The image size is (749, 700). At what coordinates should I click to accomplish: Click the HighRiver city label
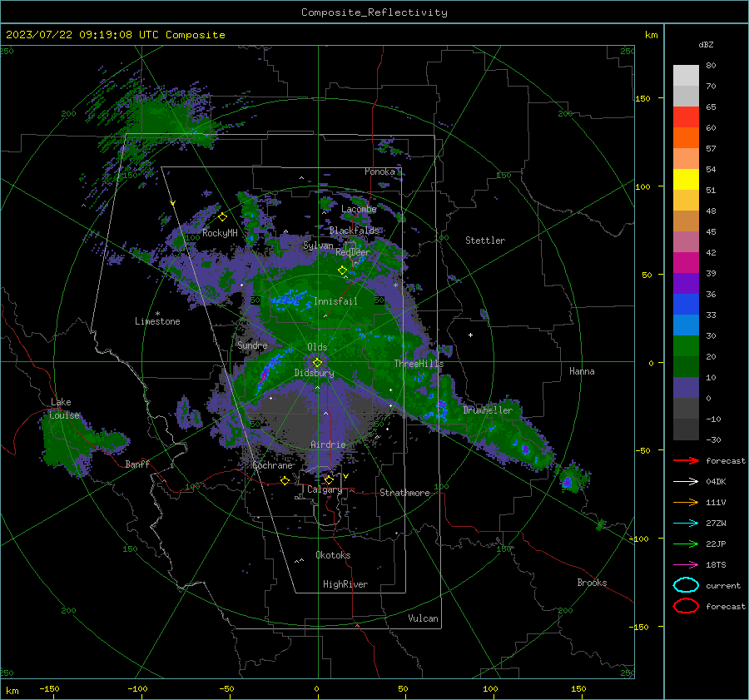(345, 584)
